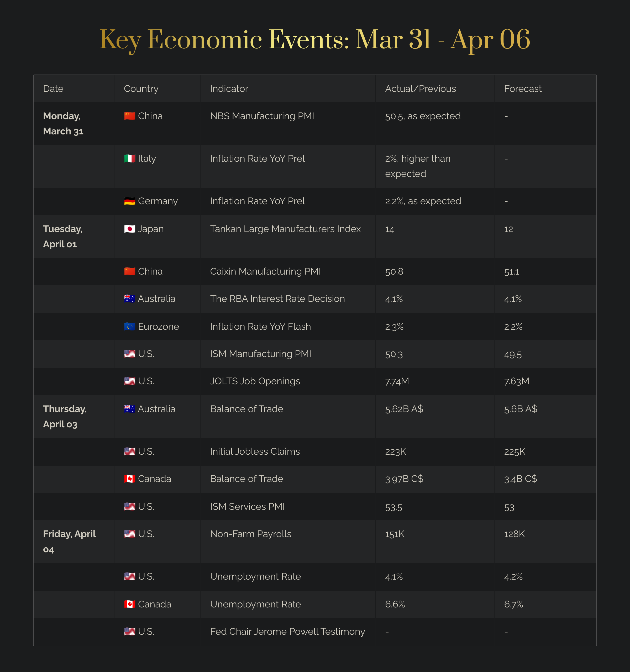Click the U.S. flag beside JOLTS Job Openings
The image size is (630, 672).
pos(129,381)
